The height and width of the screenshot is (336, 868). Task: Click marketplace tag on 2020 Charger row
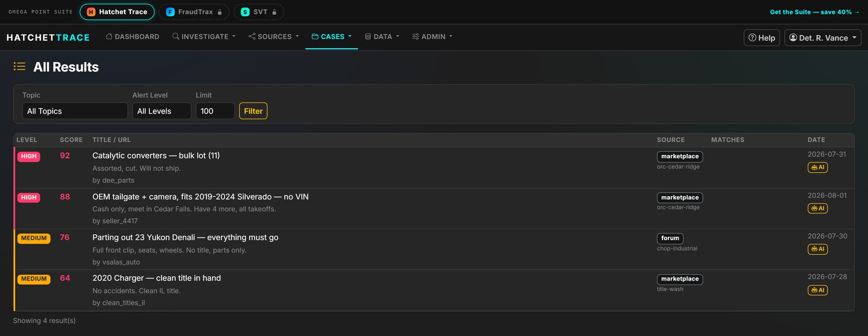680,279
